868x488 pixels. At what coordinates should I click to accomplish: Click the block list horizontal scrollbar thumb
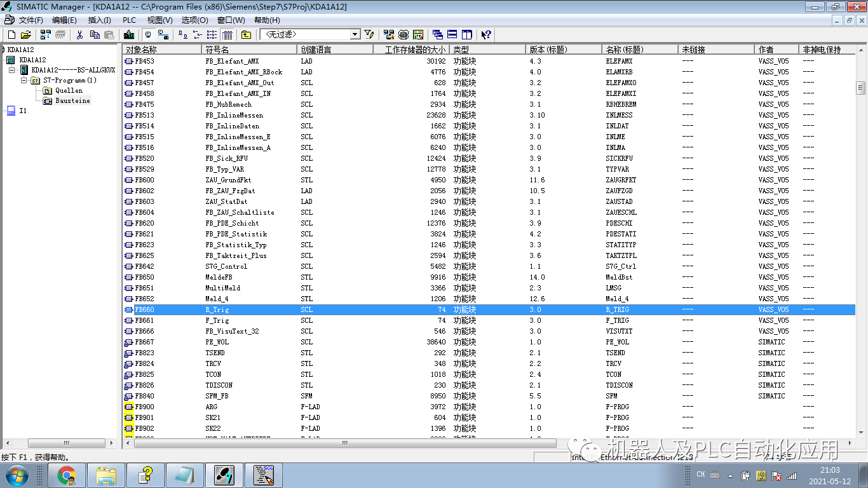point(346,443)
